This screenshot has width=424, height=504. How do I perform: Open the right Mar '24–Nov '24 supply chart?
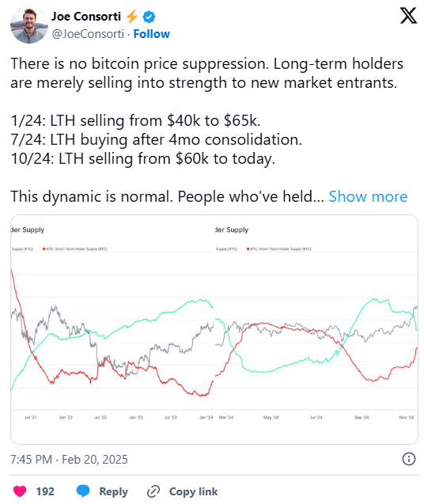[x=316, y=329]
